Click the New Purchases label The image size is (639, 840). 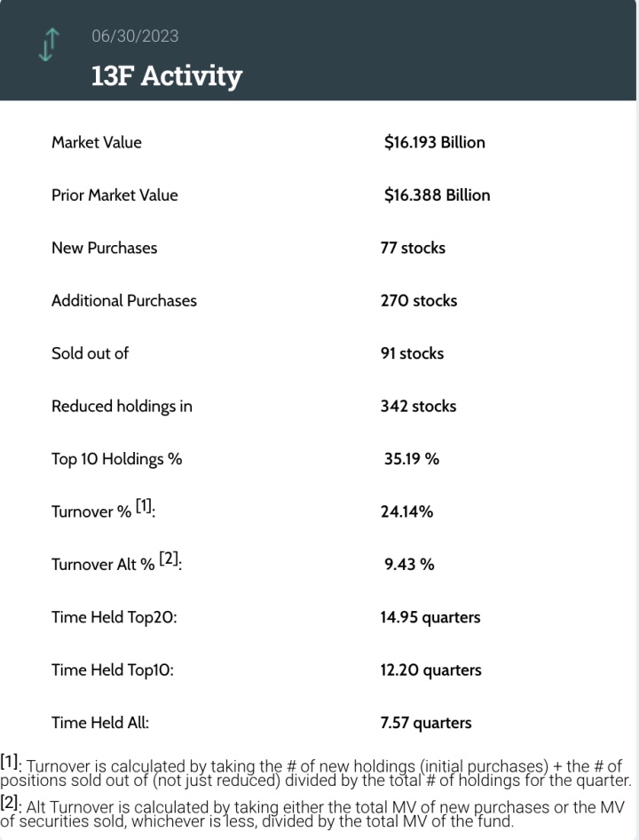point(104,248)
